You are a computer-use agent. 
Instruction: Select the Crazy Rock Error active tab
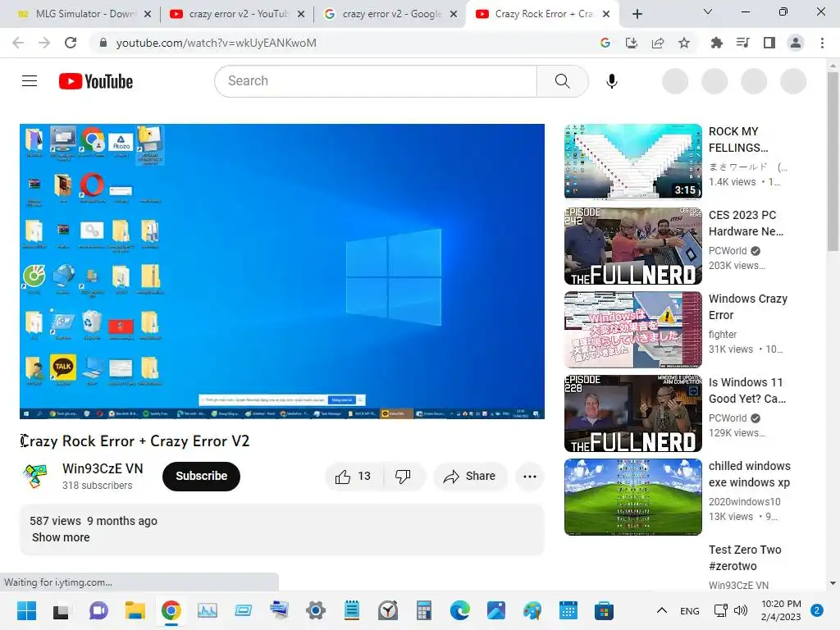point(543,14)
